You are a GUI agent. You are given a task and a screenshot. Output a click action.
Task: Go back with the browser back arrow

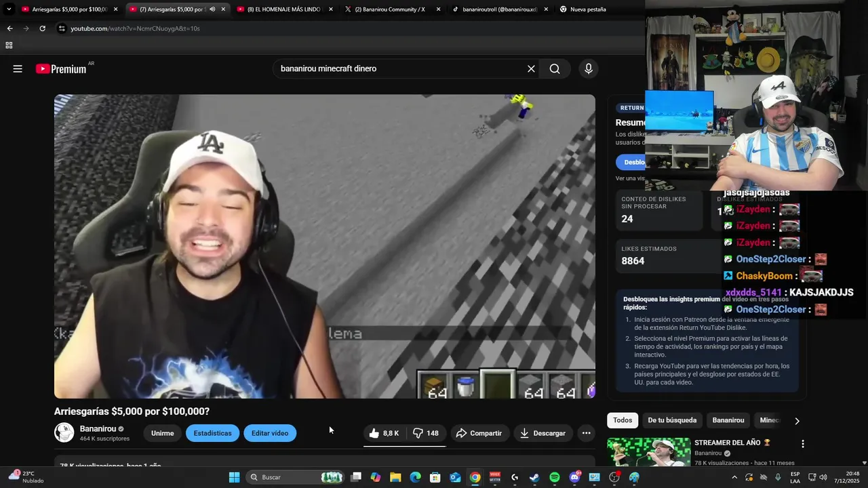pyautogui.click(x=9, y=28)
